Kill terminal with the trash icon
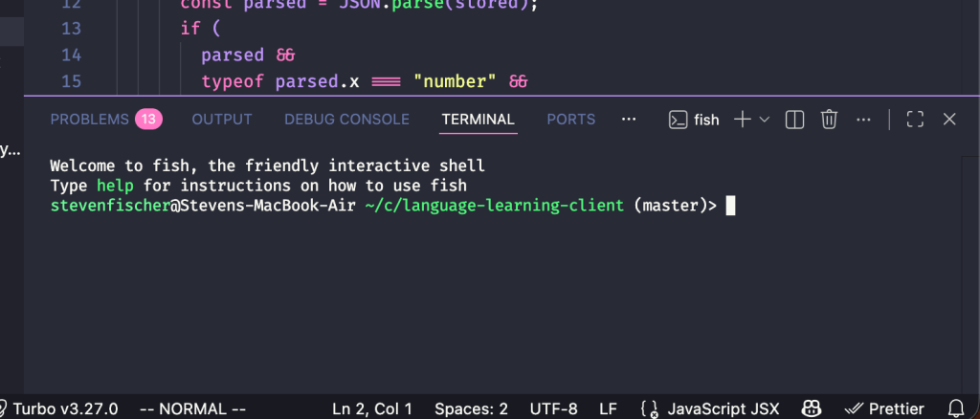The height and width of the screenshot is (419, 980). click(x=829, y=120)
